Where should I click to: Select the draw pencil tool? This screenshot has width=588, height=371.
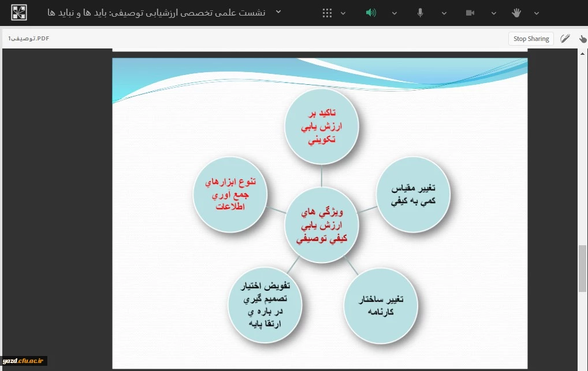coord(565,39)
